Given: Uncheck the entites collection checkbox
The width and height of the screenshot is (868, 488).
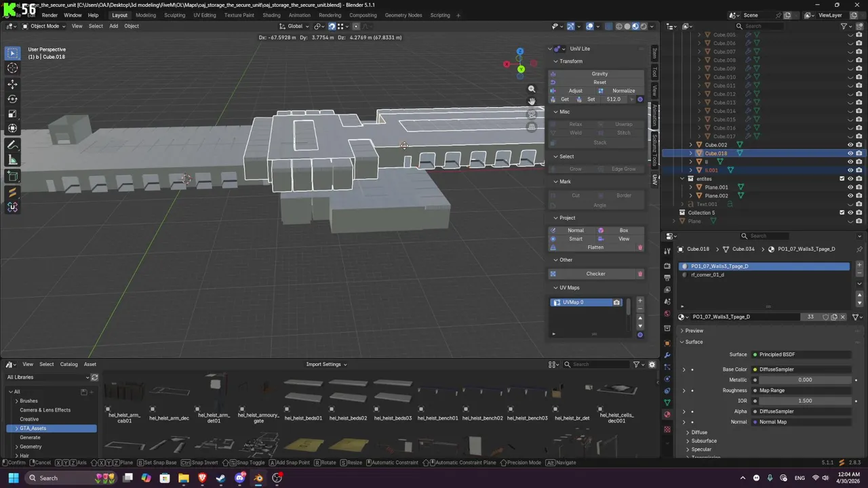Looking at the screenshot, I should [x=842, y=179].
